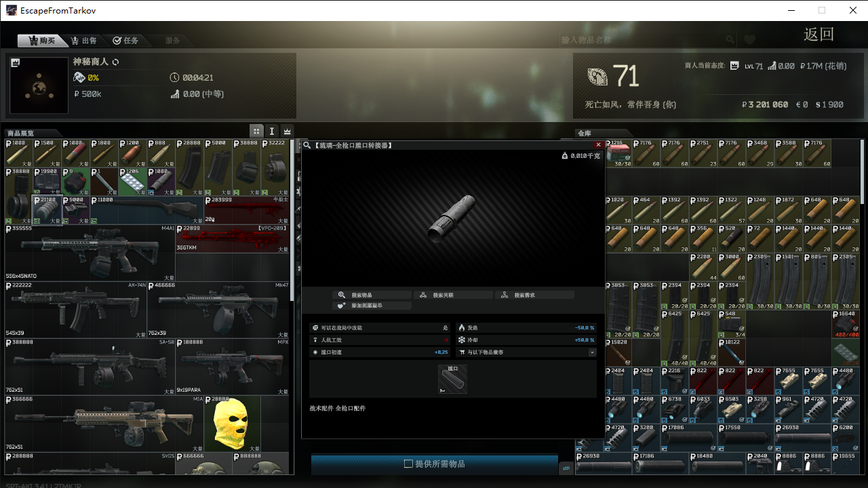
Task: Select the grid view icon above trader items
Action: click(256, 131)
